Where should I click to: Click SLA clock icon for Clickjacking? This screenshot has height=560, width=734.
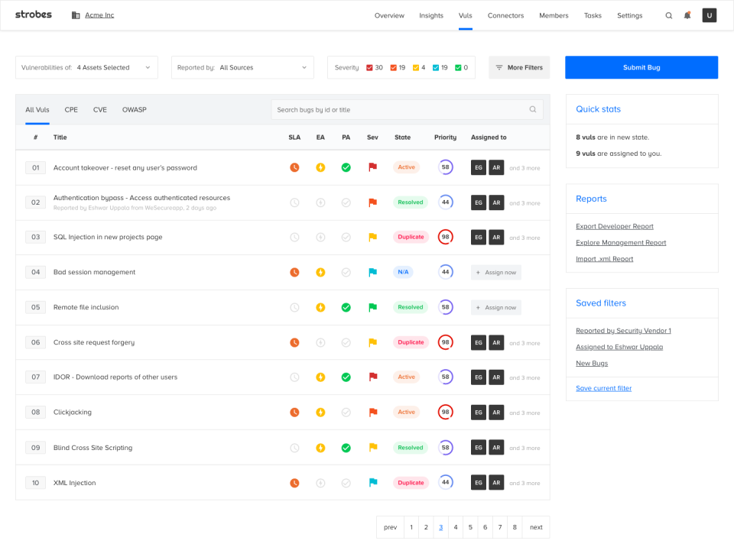pyautogui.click(x=294, y=412)
